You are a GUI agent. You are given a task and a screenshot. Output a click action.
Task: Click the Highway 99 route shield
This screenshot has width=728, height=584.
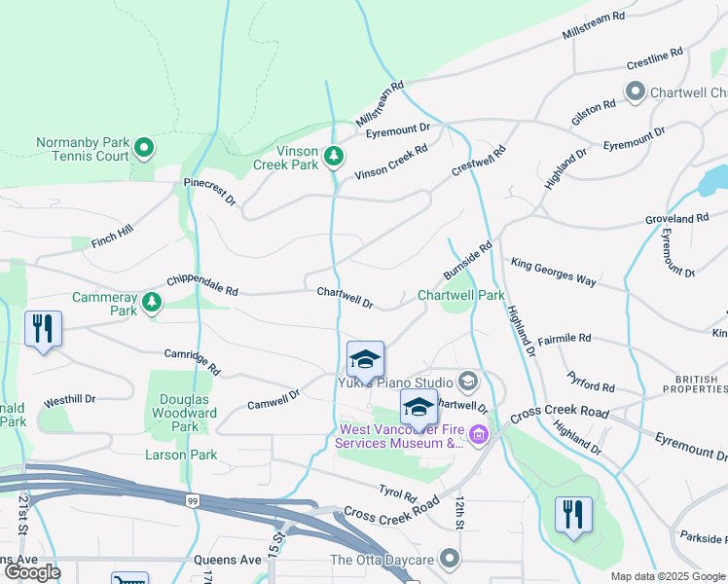193,501
